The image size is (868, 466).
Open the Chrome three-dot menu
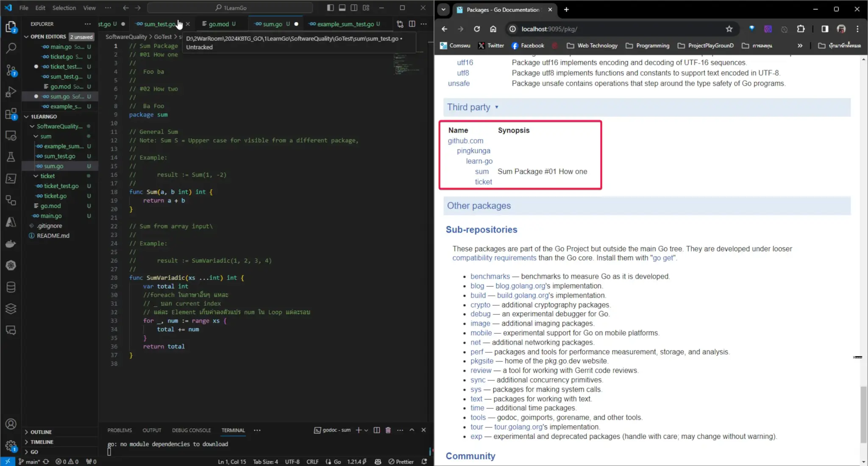[857, 29]
